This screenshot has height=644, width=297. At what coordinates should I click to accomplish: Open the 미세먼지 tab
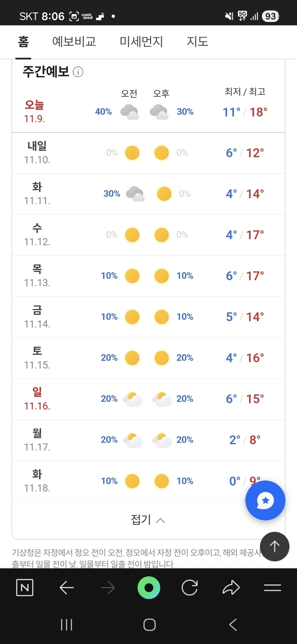coord(141,42)
